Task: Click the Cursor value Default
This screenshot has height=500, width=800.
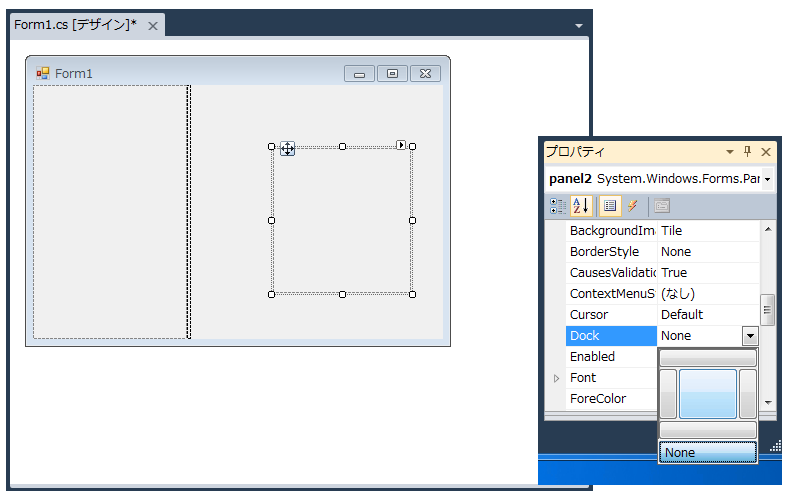Action: coord(682,315)
